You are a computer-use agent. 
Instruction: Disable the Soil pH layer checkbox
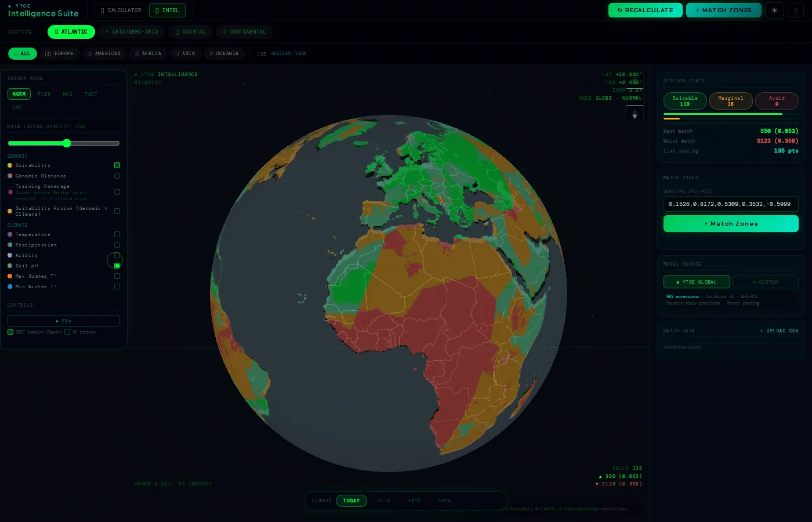[117, 266]
